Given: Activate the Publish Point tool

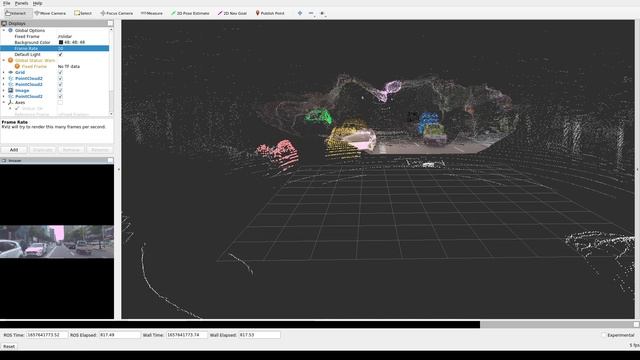Looking at the screenshot, I should (x=270, y=13).
